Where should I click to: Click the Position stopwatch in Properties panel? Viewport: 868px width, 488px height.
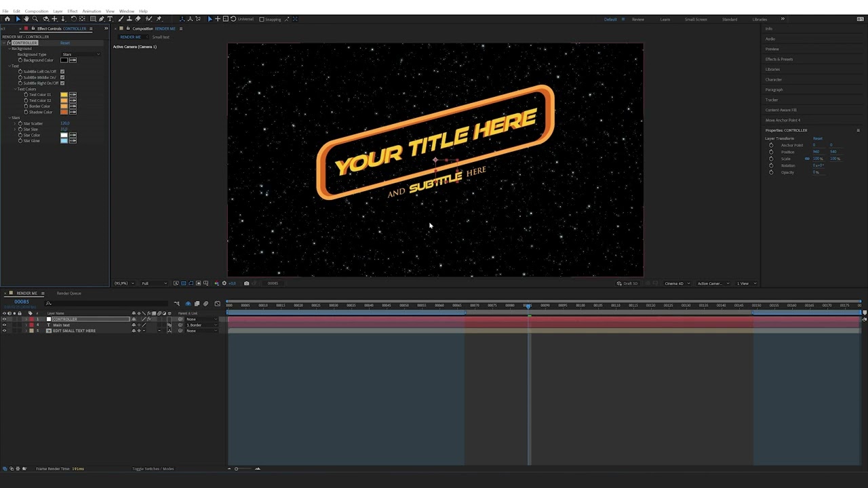point(771,152)
